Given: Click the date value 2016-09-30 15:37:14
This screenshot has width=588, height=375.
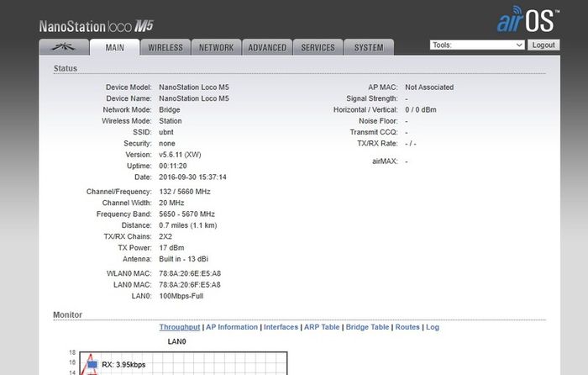Looking at the screenshot, I should coord(192,177).
